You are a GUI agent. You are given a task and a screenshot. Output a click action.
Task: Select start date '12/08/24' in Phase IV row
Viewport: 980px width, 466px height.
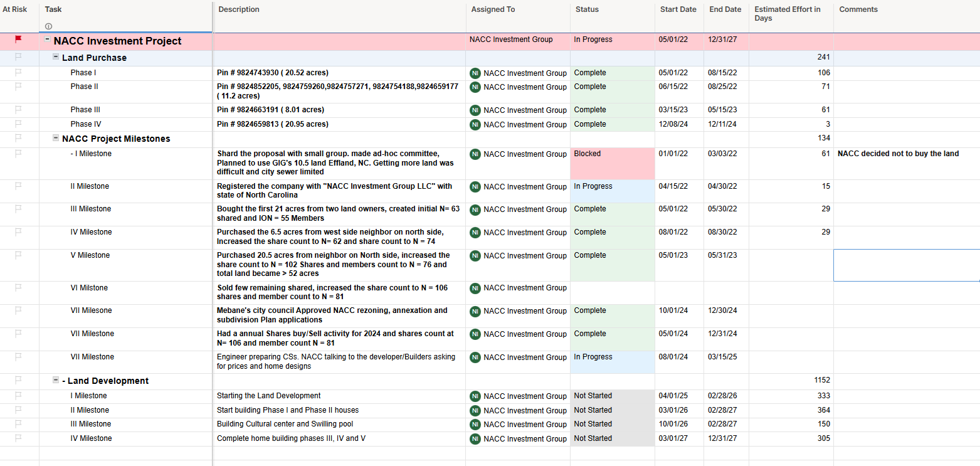click(x=673, y=124)
